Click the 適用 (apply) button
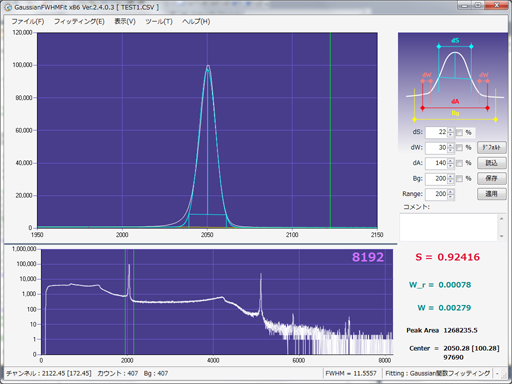Image resolution: width=512 pixels, height=384 pixels. click(492, 194)
